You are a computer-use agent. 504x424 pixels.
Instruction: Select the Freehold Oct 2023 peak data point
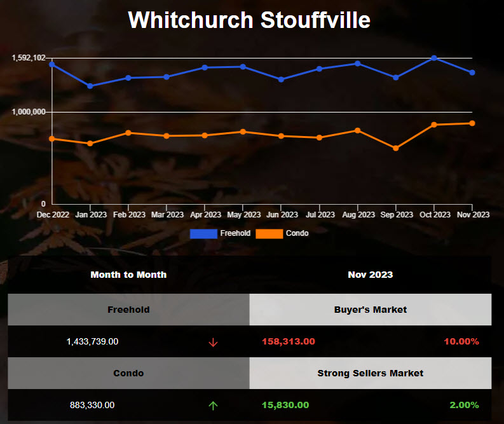pos(434,58)
